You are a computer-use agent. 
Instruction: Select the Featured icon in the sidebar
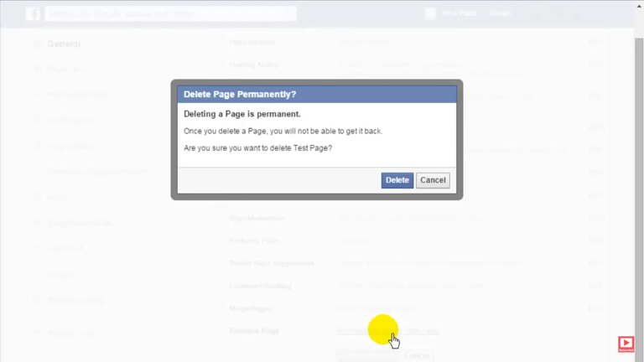38,249
